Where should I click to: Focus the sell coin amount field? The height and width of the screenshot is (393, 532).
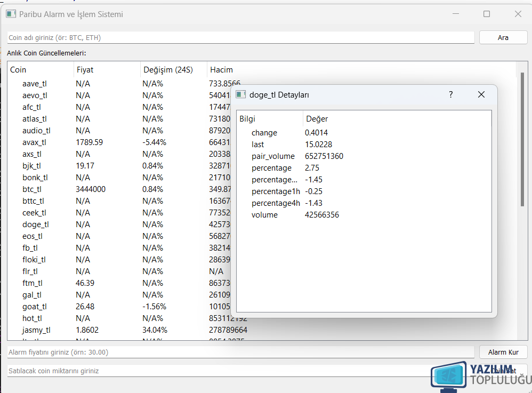point(240,371)
